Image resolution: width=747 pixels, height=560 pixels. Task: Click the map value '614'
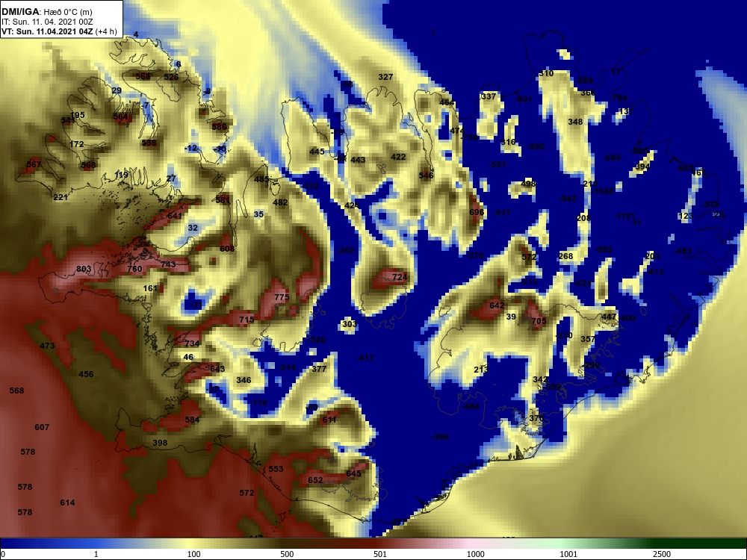(x=68, y=503)
